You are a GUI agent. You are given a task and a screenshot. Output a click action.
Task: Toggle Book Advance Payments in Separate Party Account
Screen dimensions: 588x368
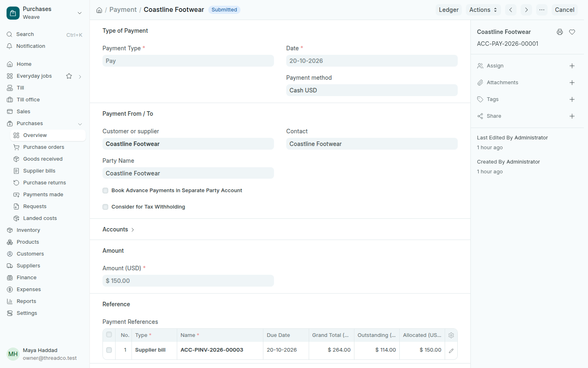pyautogui.click(x=105, y=191)
